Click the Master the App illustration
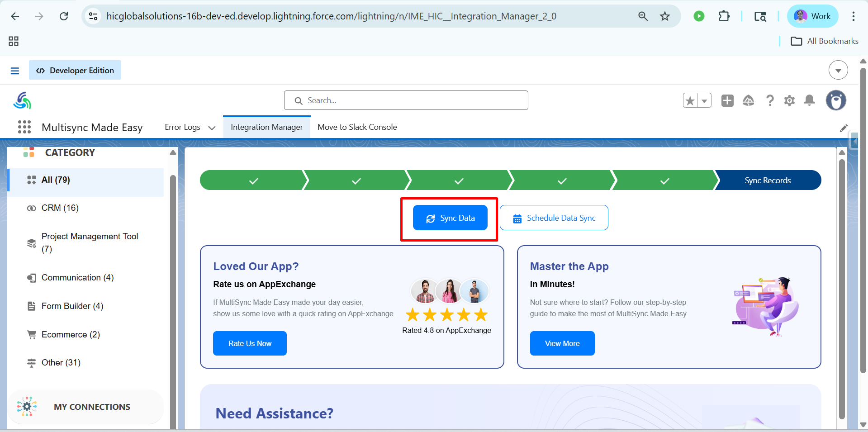This screenshot has height=432, width=868. pos(765,306)
